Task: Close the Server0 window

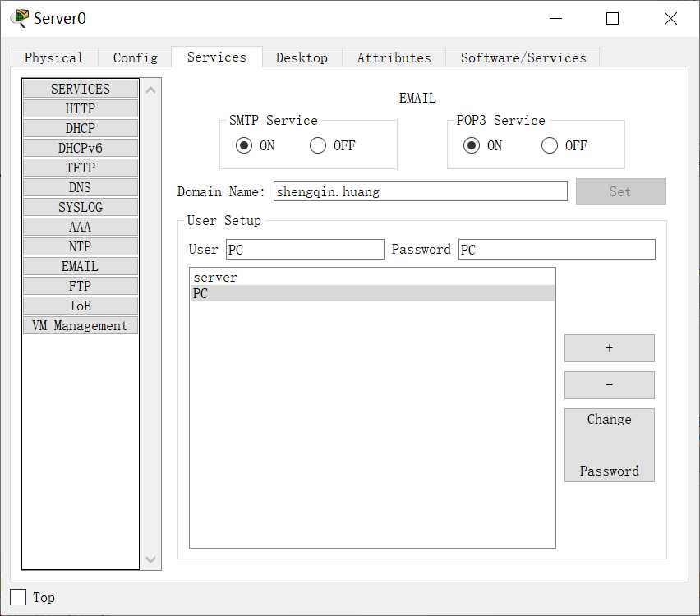Action: (x=670, y=18)
